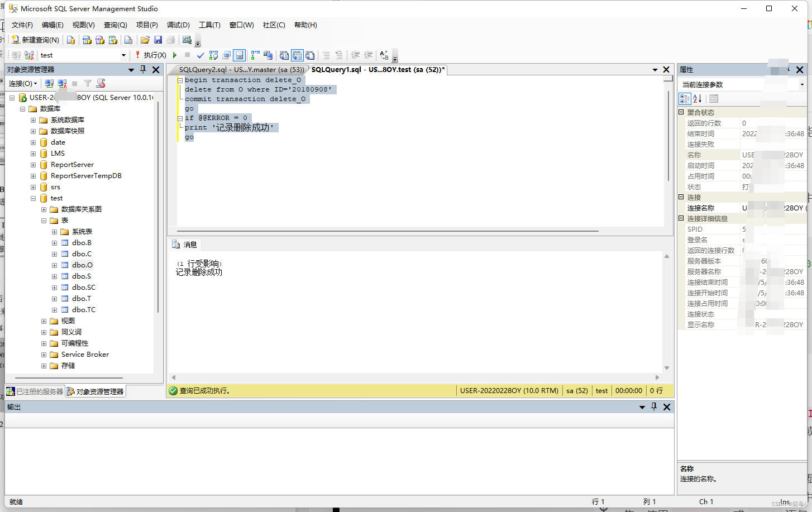Switch to the 已注册的服务器 tab
The height and width of the screenshot is (512, 812).
point(35,391)
